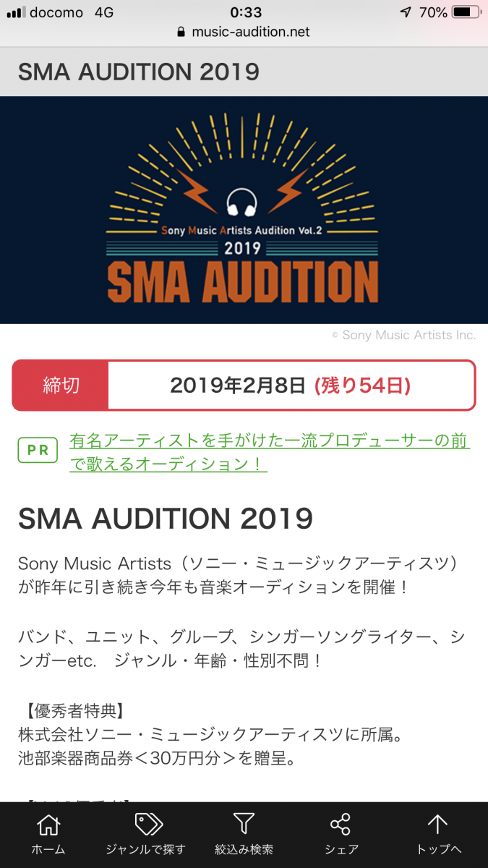Tap the SMA AUDITION banner image
Viewport: 488px width, 868px height.
[x=244, y=210]
